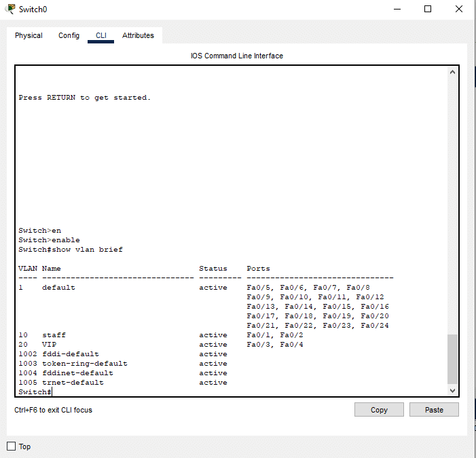Click the 'active' status of trnet-default
The image size is (476, 458).
[213, 383]
